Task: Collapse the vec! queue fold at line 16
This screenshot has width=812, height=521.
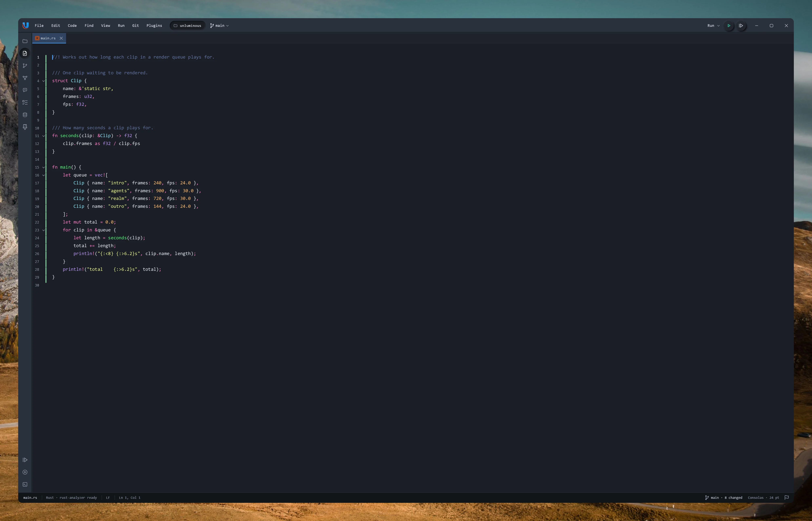Action: tap(43, 175)
